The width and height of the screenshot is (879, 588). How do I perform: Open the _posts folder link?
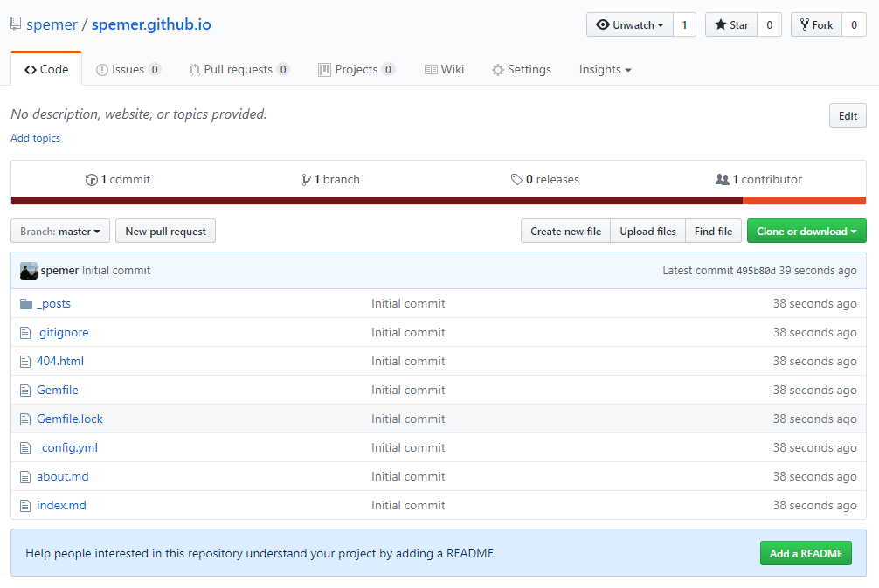click(x=54, y=304)
